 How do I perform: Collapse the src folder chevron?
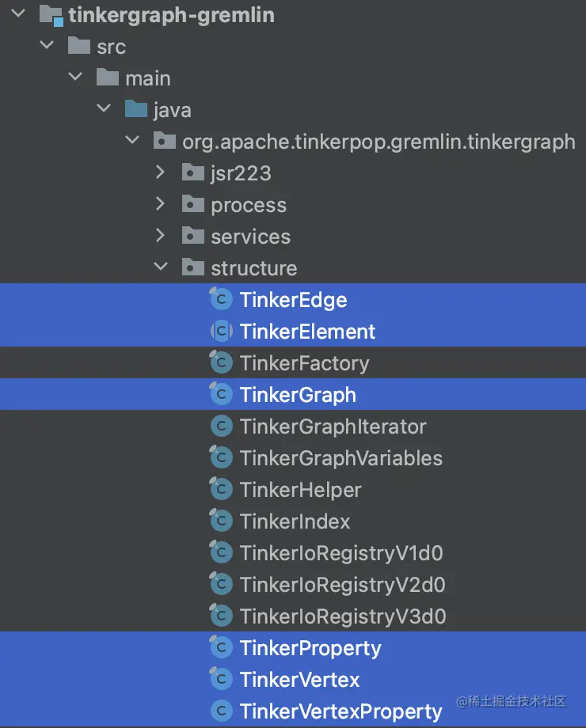[47, 46]
